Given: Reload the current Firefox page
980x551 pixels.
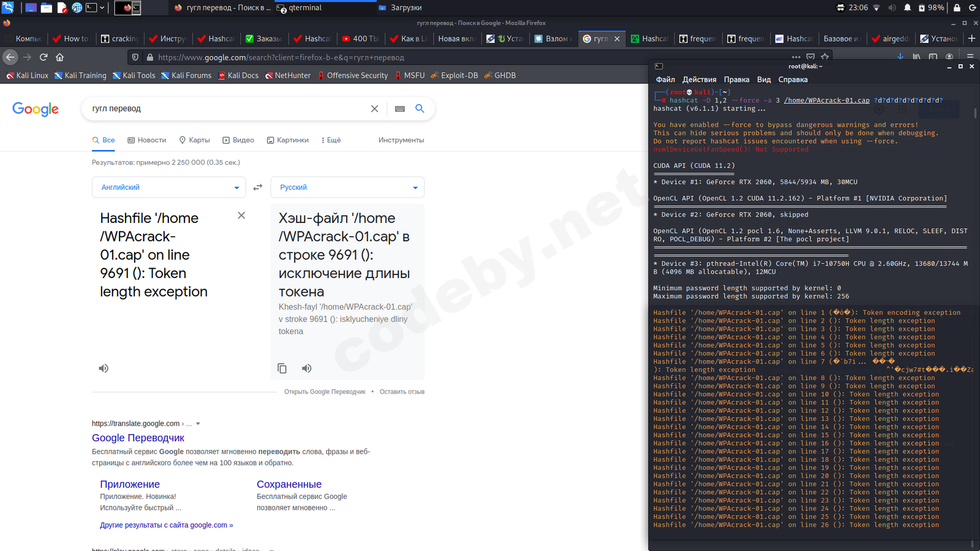Looking at the screenshot, I should [43, 57].
